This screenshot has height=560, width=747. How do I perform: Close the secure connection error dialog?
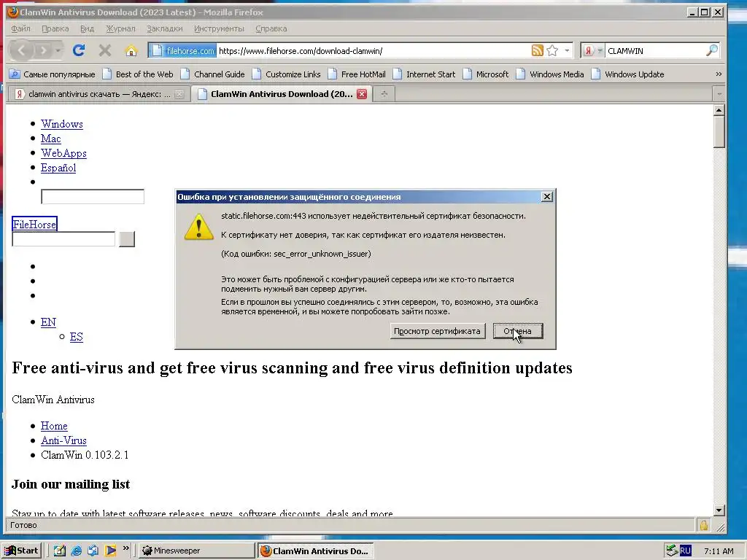click(547, 197)
